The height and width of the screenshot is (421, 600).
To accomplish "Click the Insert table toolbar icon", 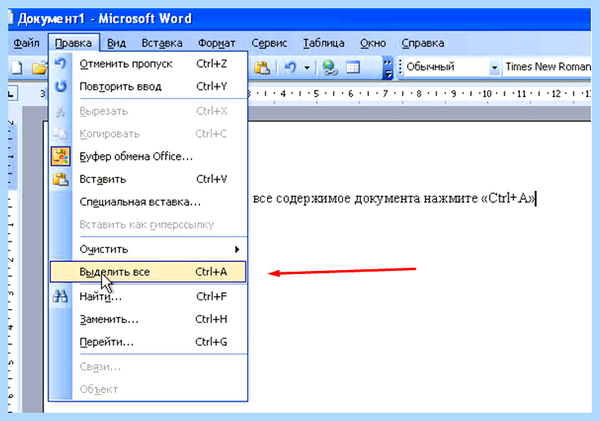I will click(353, 68).
